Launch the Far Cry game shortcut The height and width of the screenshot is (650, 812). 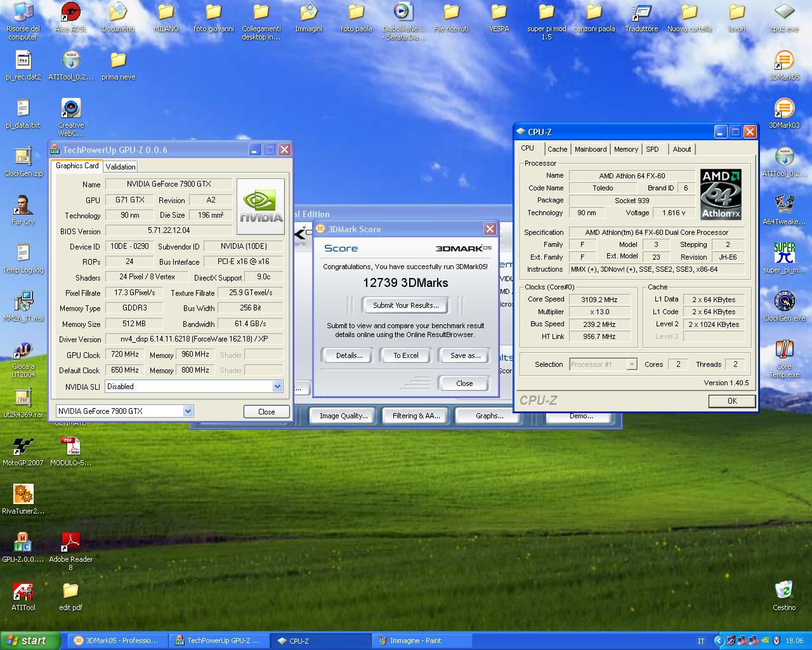tap(23, 211)
